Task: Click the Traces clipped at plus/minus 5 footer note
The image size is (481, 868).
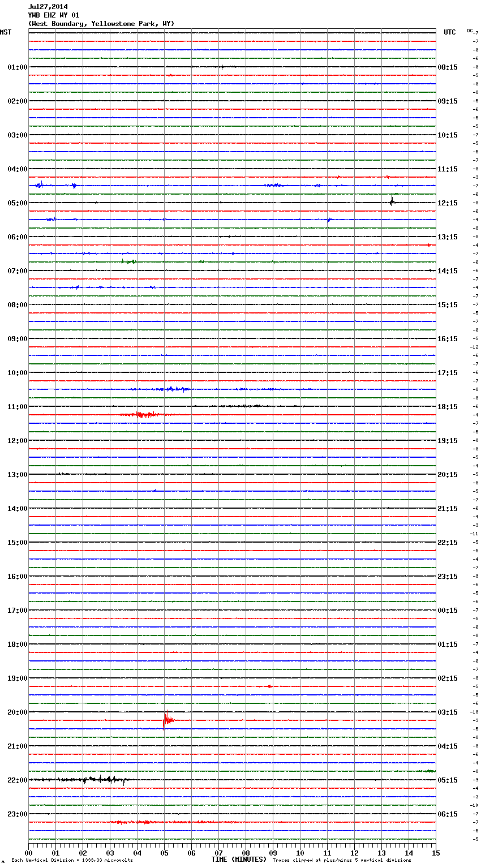Action: tap(342, 861)
